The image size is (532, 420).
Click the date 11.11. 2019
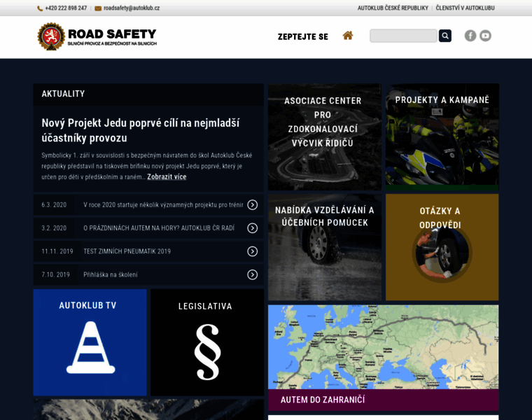click(x=57, y=251)
